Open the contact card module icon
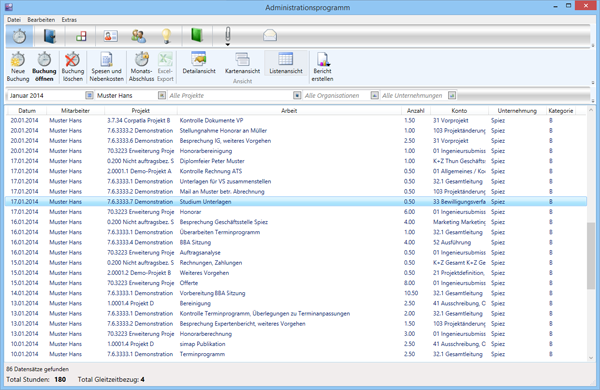The image size is (600, 390). [x=111, y=36]
